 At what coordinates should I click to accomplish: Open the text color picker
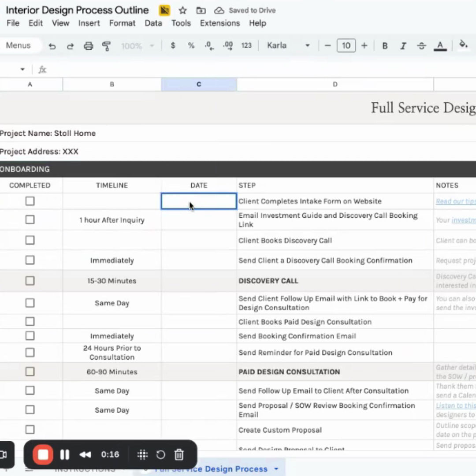pyautogui.click(x=440, y=46)
